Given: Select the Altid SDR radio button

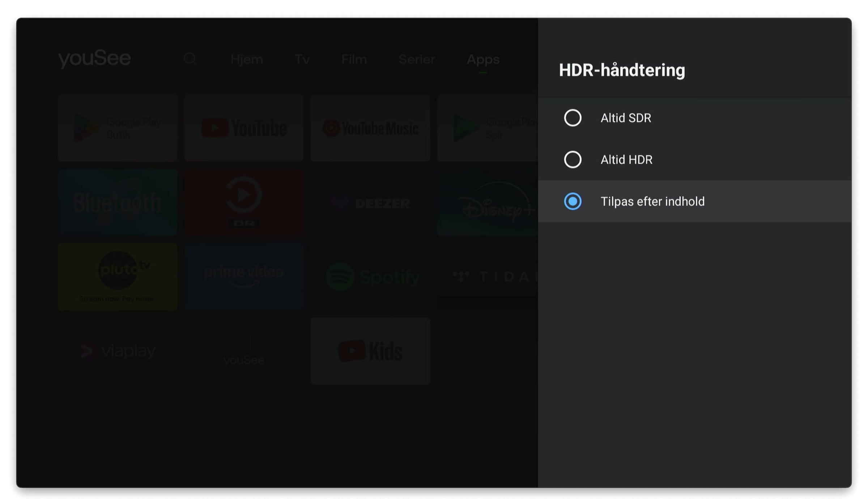Looking at the screenshot, I should click(573, 118).
